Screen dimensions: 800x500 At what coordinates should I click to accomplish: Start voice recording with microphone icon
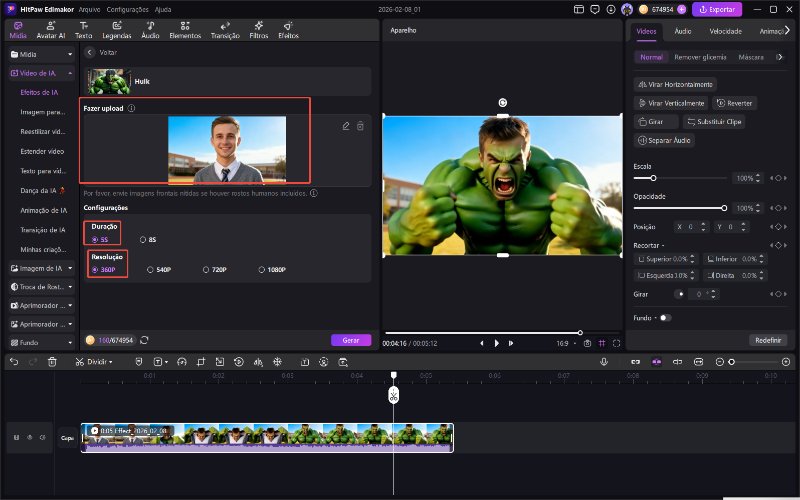coord(604,362)
